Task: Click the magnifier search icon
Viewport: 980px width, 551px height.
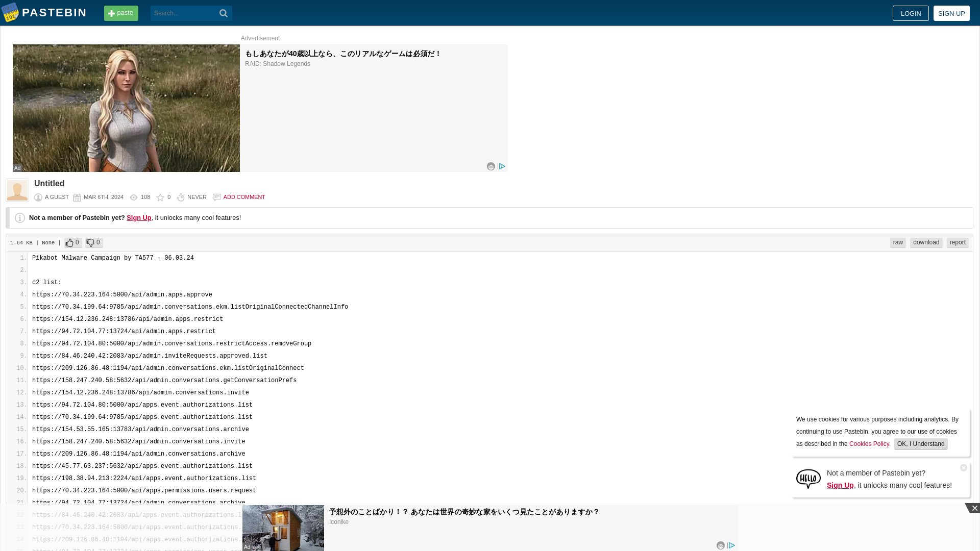Action: pos(224,13)
